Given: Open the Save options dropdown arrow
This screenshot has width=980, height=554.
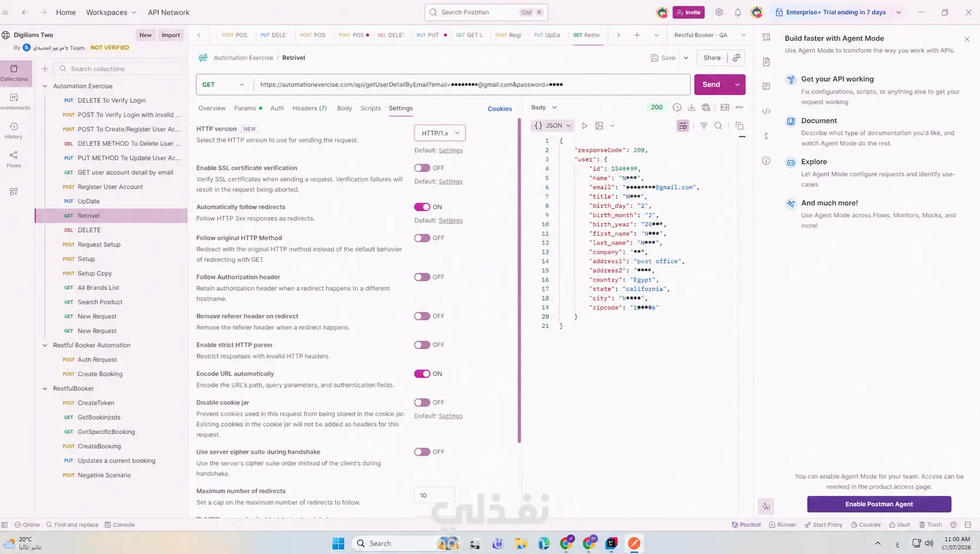Looking at the screenshot, I should coord(685,58).
